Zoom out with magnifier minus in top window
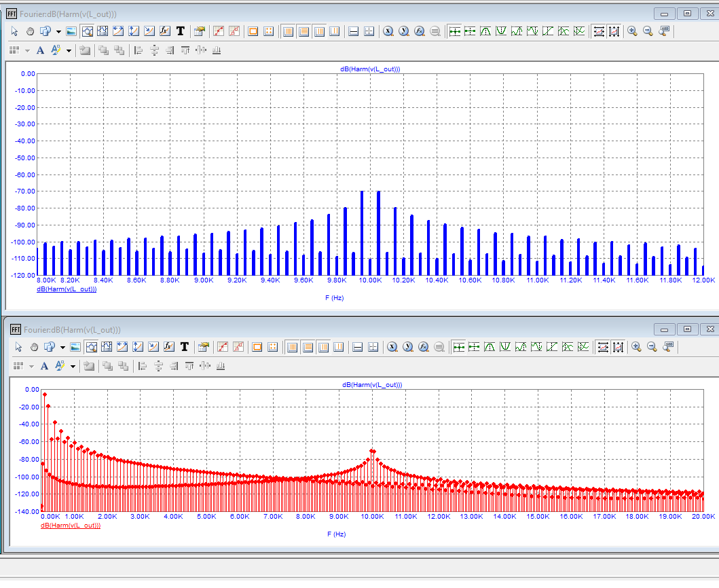Image resolution: width=719 pixels, height=588 pixels. pos(648,31)
